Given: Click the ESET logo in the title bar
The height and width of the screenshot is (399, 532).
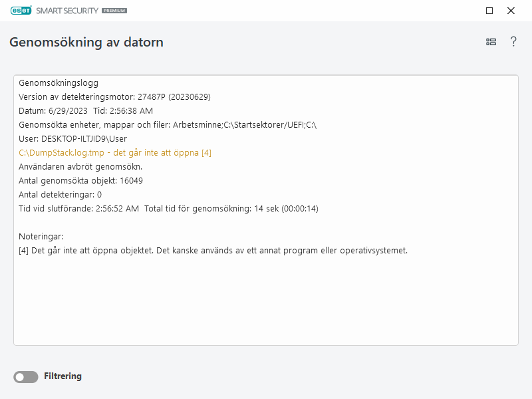Looking at the screenshot, I should click(21, 10).
